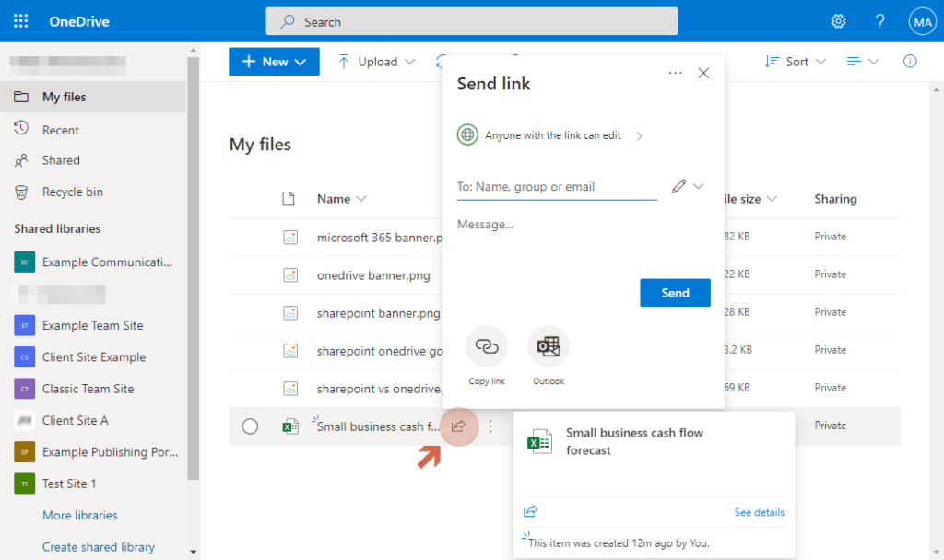
Task: Open microsoft 365 banner file
Action: (x=380, y=238)
